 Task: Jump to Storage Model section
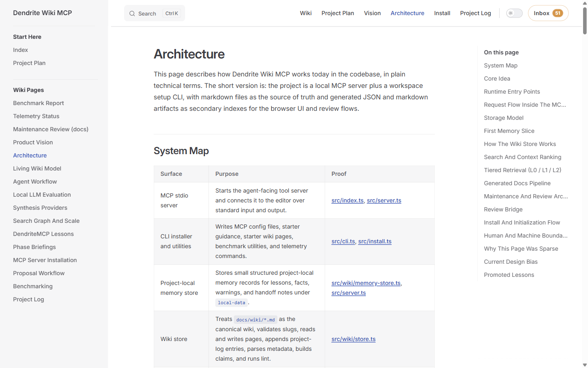[x=503, y=118]
